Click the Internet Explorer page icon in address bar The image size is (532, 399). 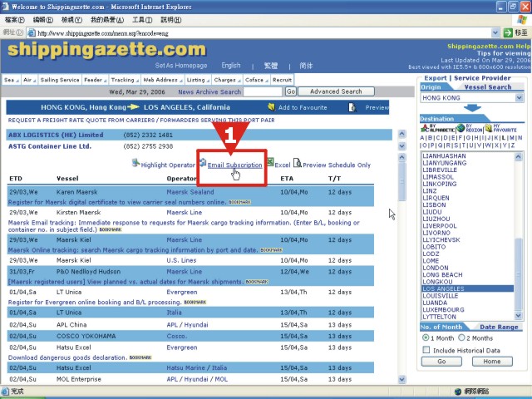(x=32, y=33)
